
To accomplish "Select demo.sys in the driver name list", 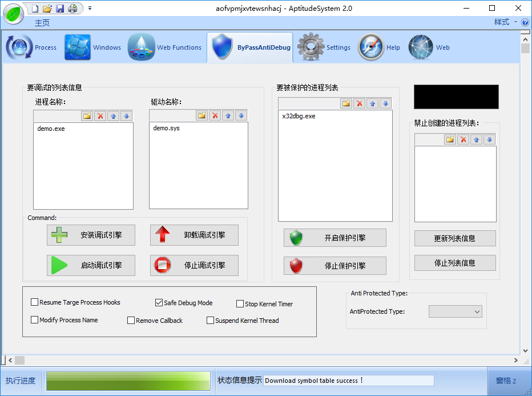I will pyautogui.click(x=166, y=128).
